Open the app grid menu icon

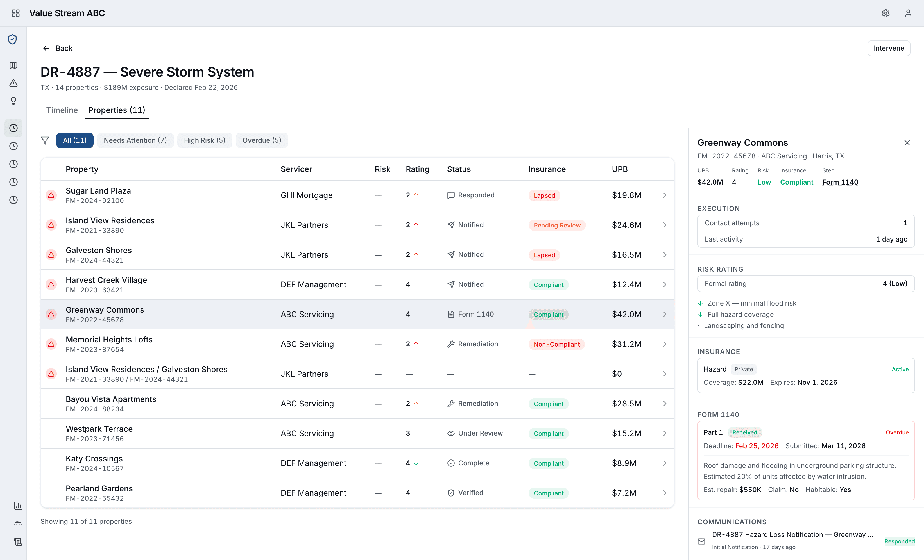click(x=15, y=13)
